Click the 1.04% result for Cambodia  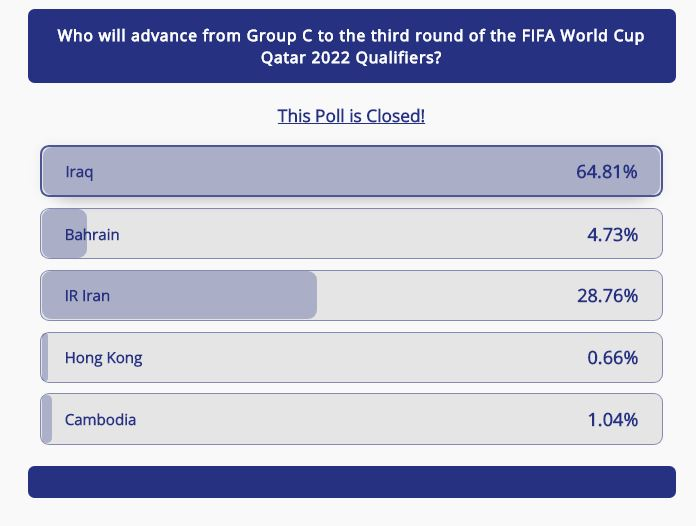pyautogui.click(x=613, y=419)
